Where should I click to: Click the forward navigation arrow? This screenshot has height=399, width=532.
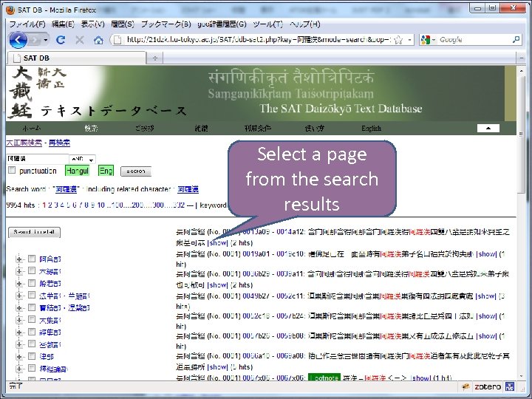point(34,40)
